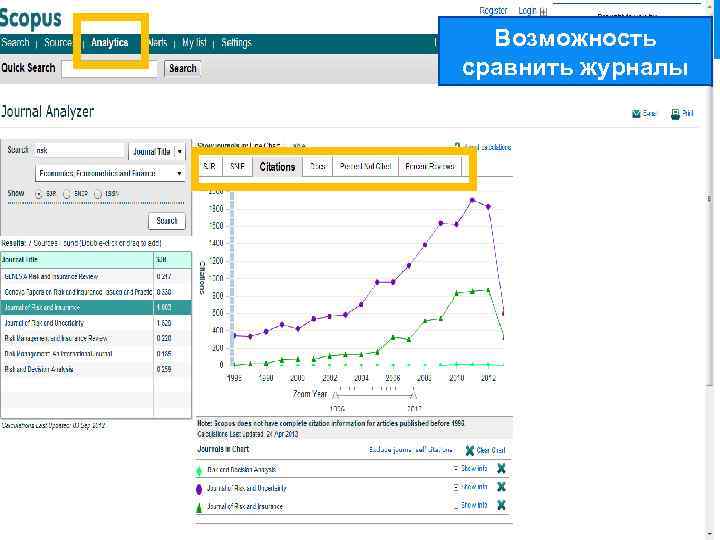Switch to the SJR chart tab
Screen dimensions: 720x540
(210, 166)
